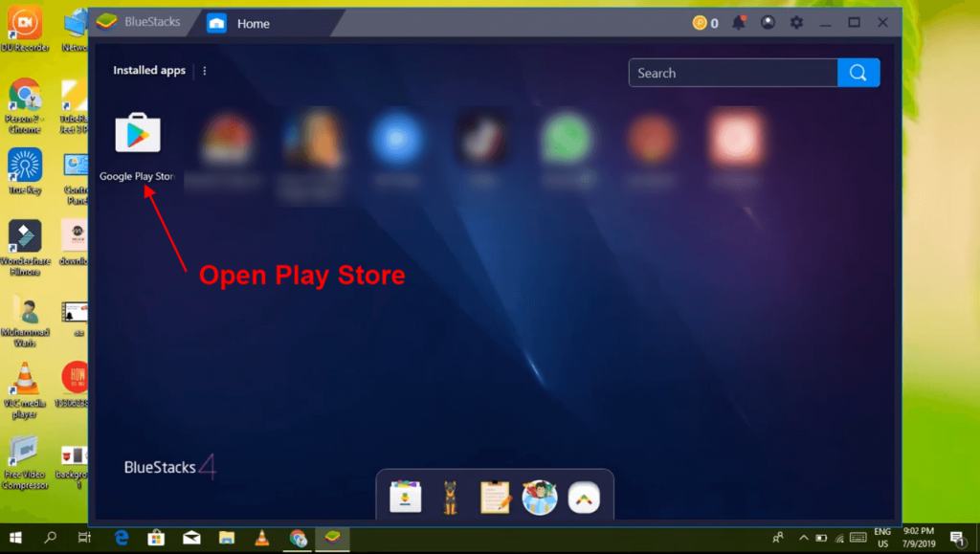
Task: Open the cartoon man globe dock icon
Action: tap(540, 498)
